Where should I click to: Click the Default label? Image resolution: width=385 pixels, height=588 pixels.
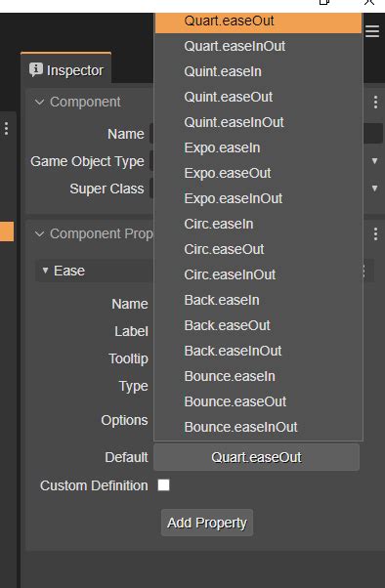point(126,457)
